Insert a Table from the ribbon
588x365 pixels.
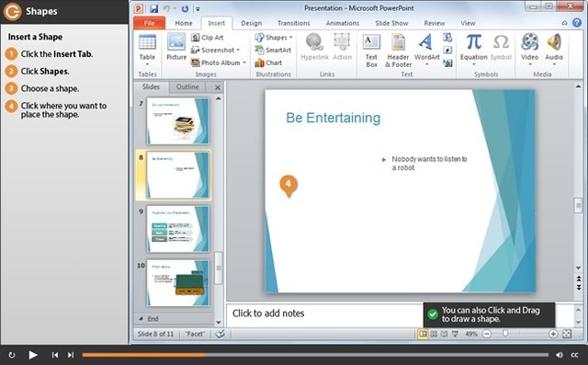coord(147,50)
